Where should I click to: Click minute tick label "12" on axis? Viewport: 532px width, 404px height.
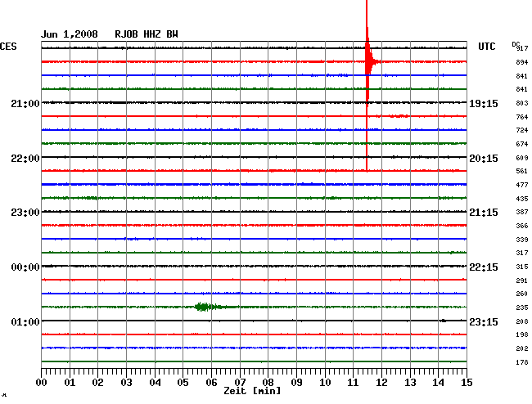tap(381, 383)
